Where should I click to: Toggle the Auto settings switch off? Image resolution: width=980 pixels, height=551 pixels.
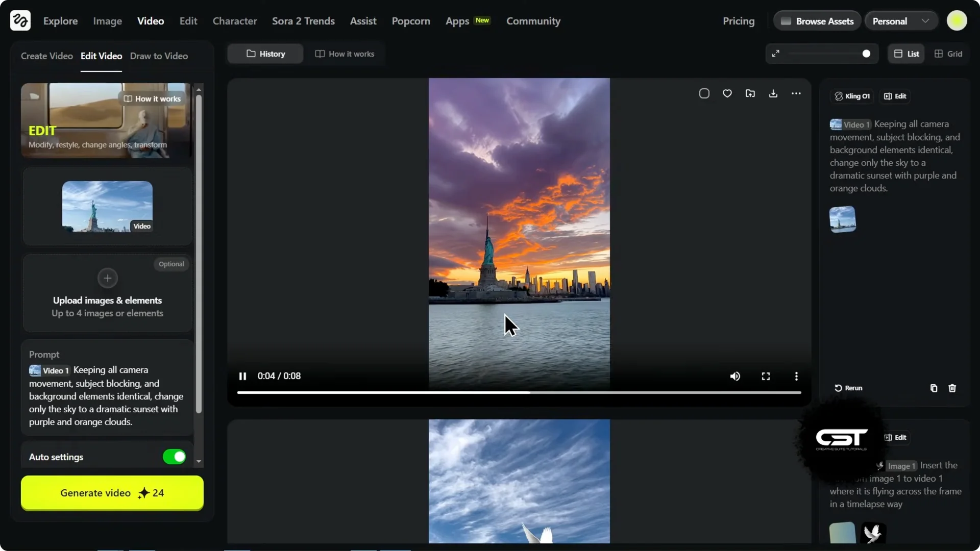(174, 457)
